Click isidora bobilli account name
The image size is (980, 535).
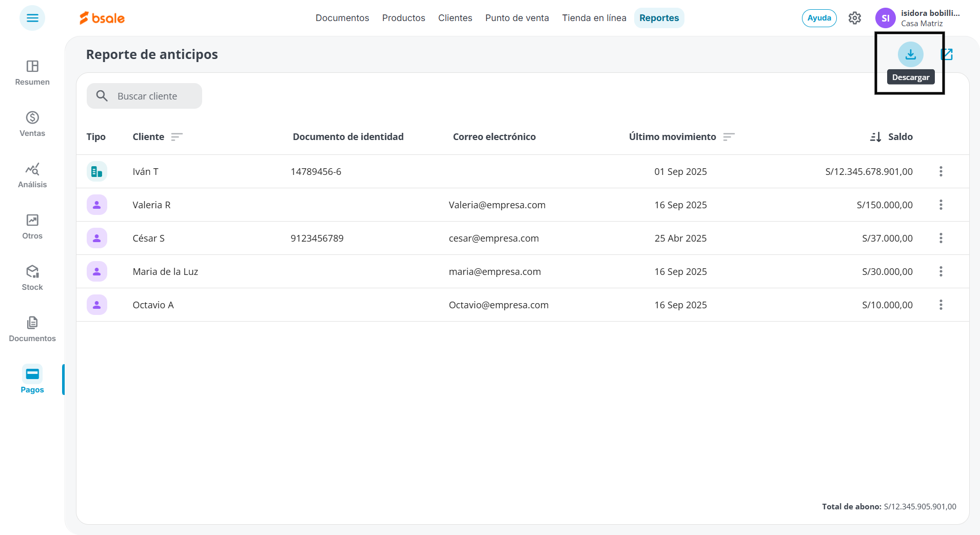pos(930,13)
